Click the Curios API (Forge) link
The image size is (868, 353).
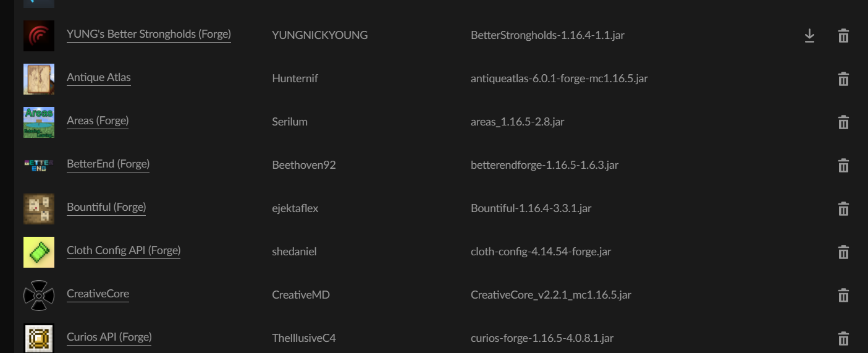(109, 337)
